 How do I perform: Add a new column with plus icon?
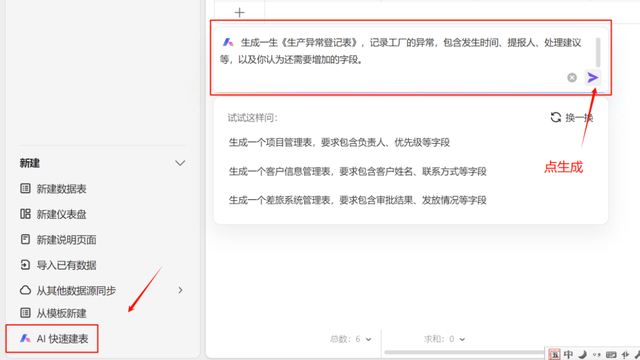(x=240, y=13)
